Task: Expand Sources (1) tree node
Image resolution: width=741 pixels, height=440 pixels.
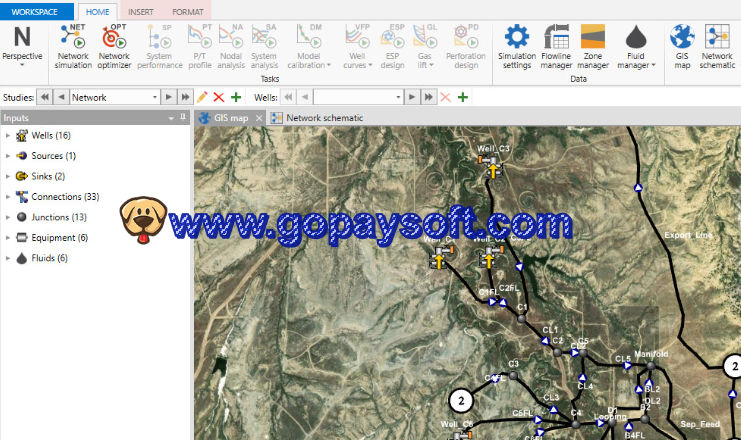Action: coord(8,156)
